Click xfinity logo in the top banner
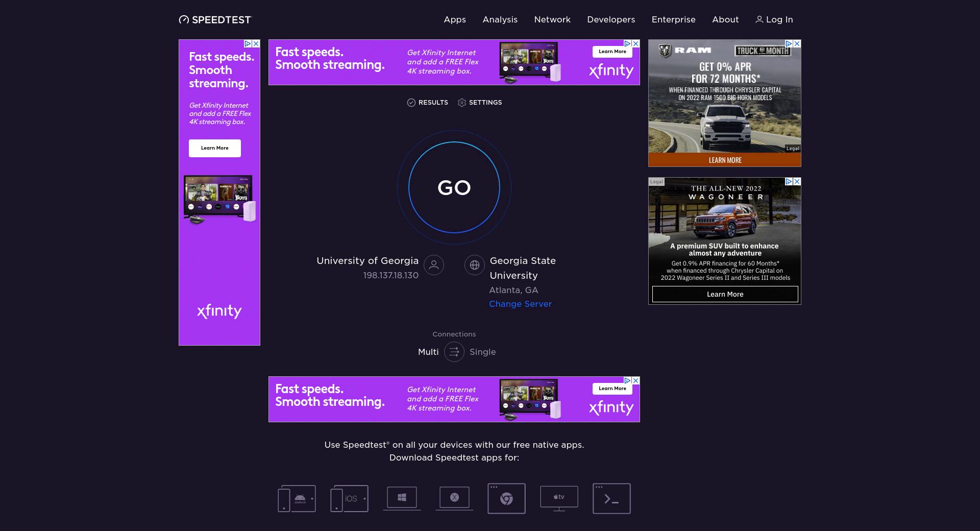 point(611,71)
